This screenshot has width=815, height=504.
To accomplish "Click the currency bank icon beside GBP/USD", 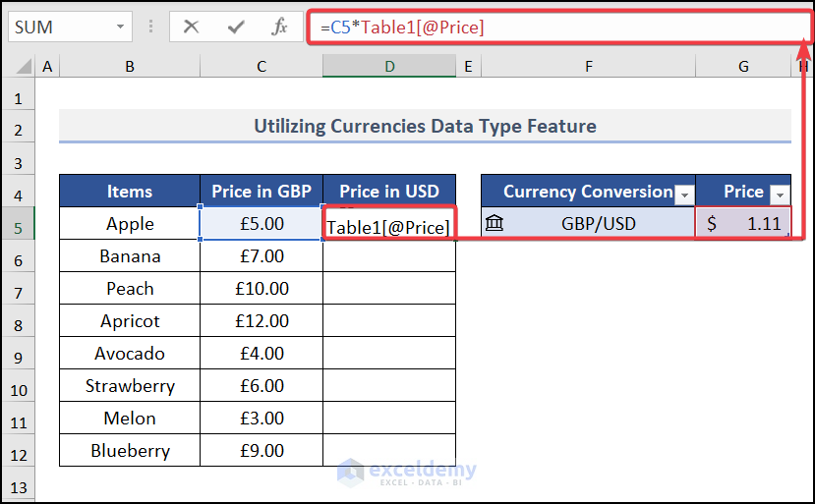I will 495,224.
